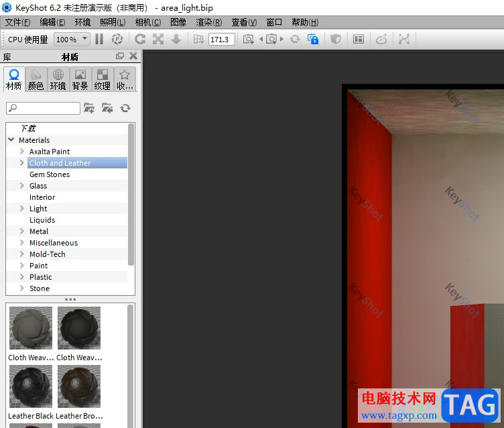Image resolution: width=504 pixels, height=428 pixels.
Task: Expand the Axalta Paint folder
Action: pyautogui.click(x=22, y=151)
